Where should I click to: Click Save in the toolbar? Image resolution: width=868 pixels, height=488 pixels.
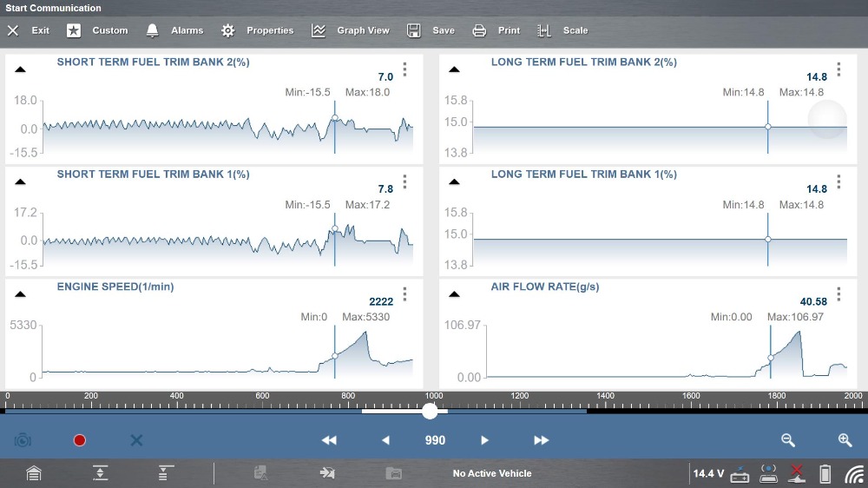point(431,30)
